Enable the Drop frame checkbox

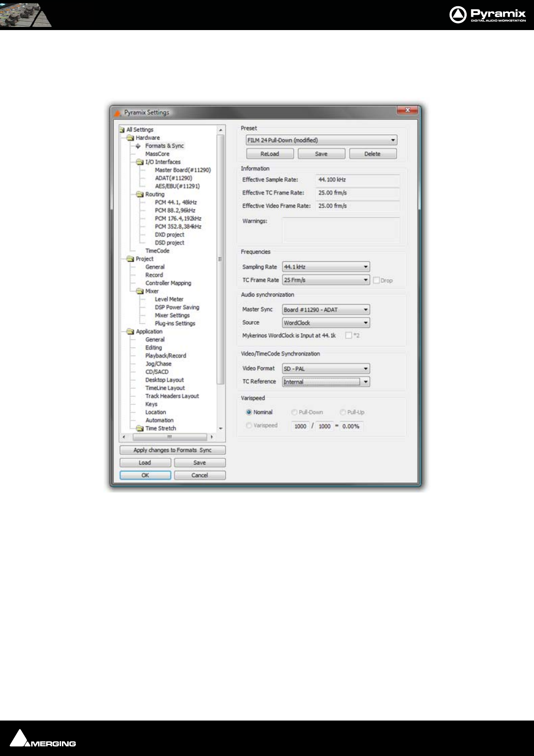[376, 280]
